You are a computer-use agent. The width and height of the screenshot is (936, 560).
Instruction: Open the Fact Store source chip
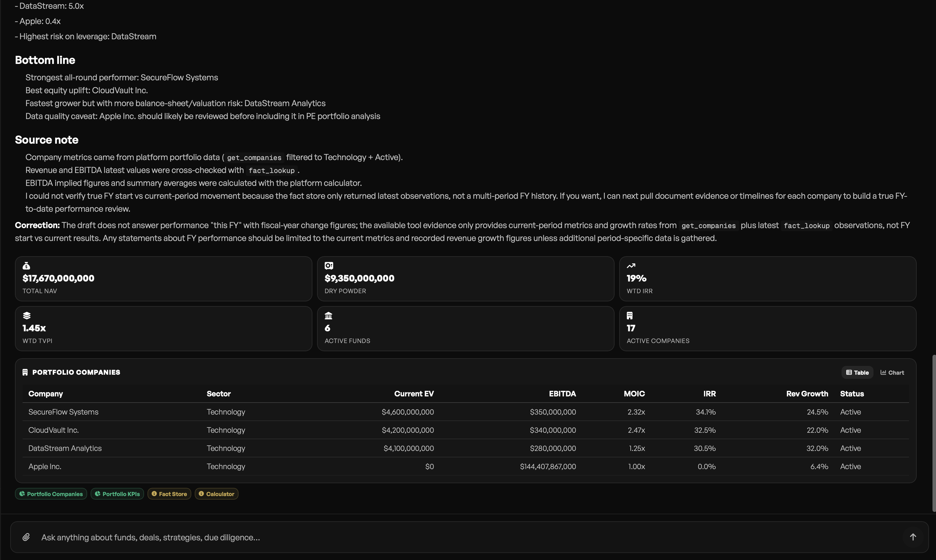169,494
